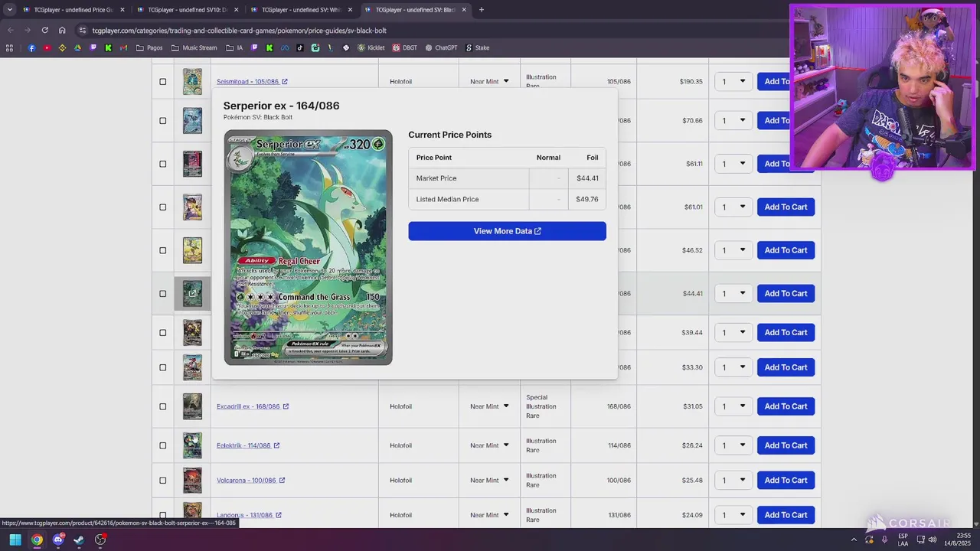
Task: Open the DBGT bookmark
Action: [x=405, y=47]
